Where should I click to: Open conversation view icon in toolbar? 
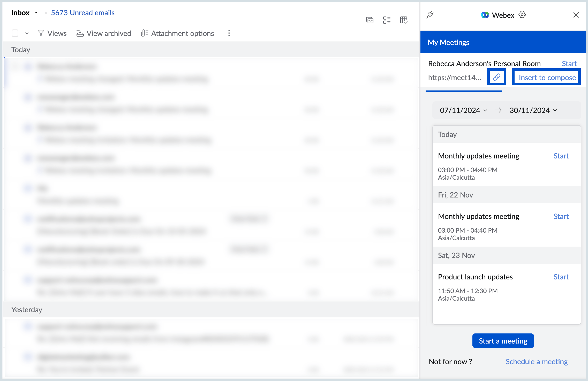click(x=370, y=20)
